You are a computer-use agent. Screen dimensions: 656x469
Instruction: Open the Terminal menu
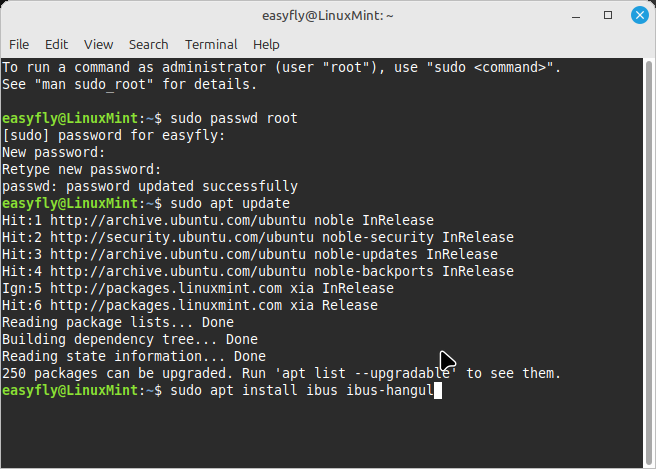(x=211, y=44)
